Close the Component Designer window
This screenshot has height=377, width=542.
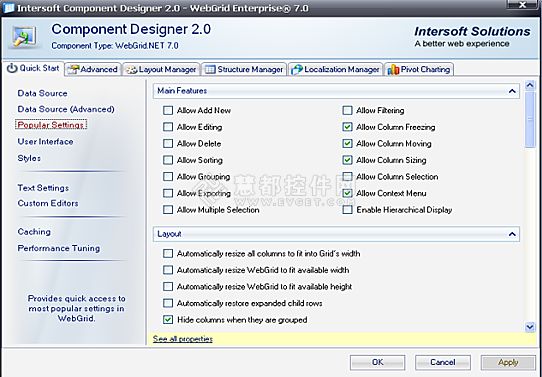[x=522, y=4]
